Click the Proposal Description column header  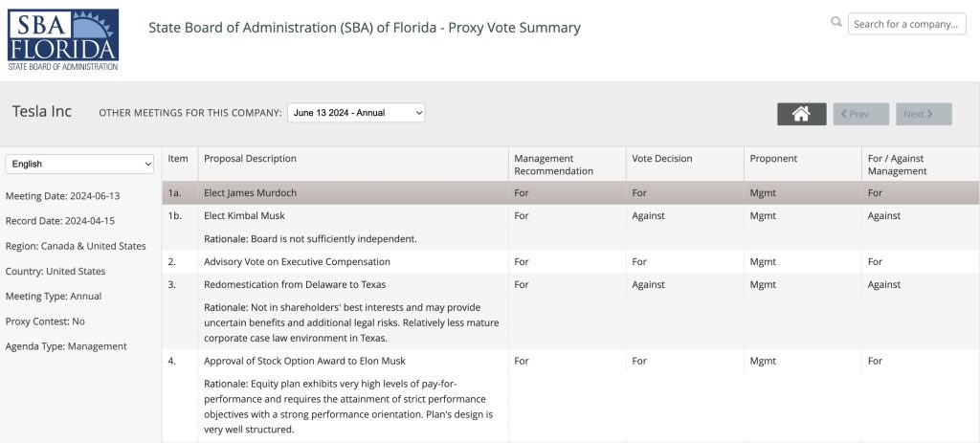tap(250, 159)
